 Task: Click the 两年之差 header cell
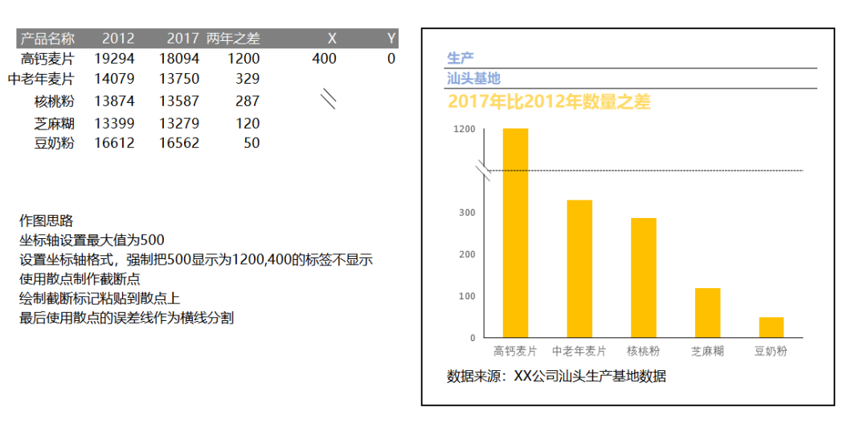pos(233,39)
